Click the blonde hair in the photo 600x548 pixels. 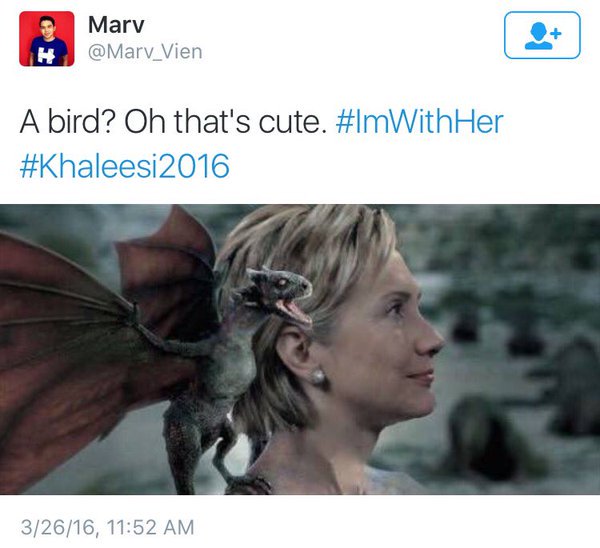(314, 253)
